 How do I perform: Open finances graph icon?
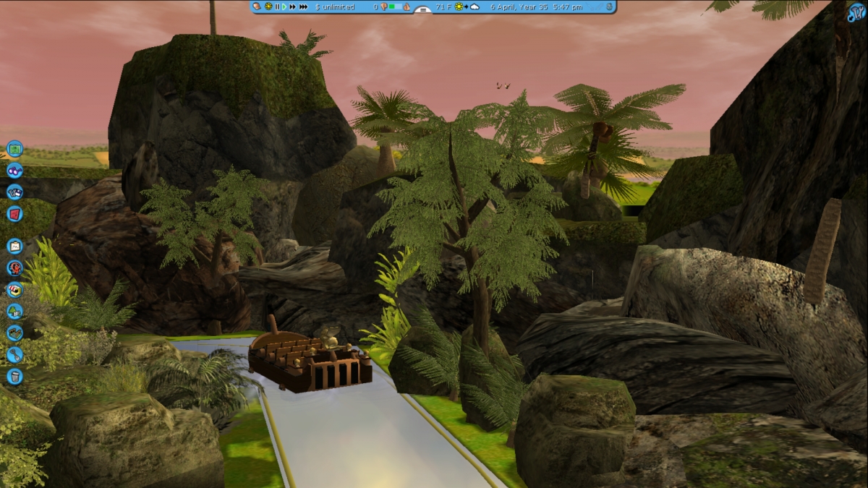[x=14, y=247]
